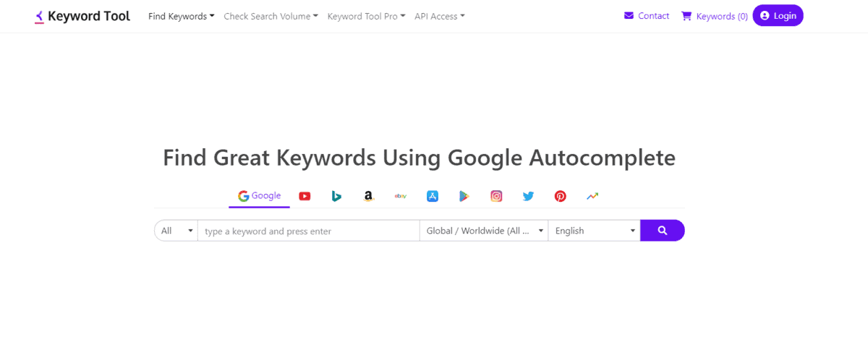
Task: Focus the keyword input field
Action: 308,231
